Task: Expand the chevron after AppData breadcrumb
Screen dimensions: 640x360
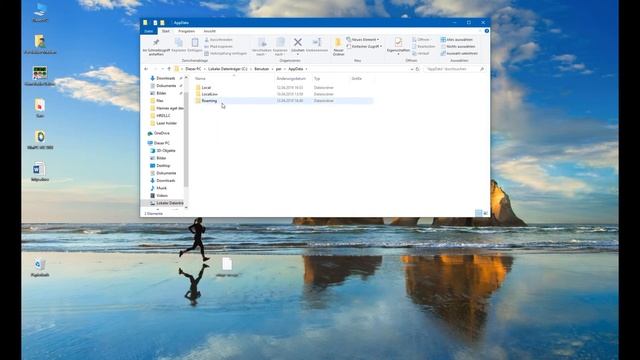Action: point(306,69)
